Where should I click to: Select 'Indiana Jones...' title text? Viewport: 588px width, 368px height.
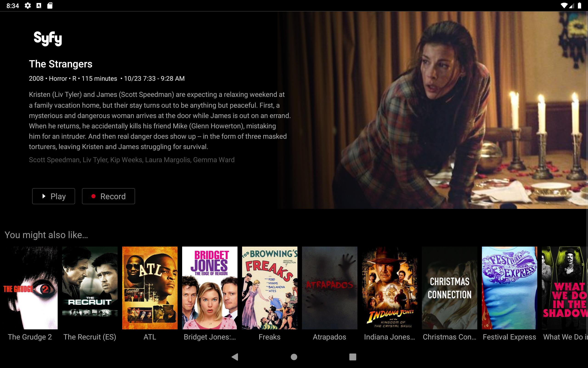pos(390,337)
